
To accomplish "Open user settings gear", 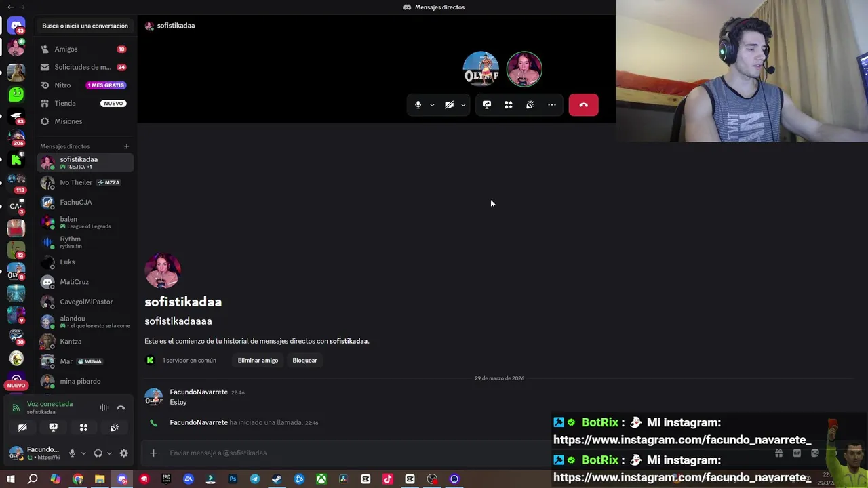I will (123, 453).
